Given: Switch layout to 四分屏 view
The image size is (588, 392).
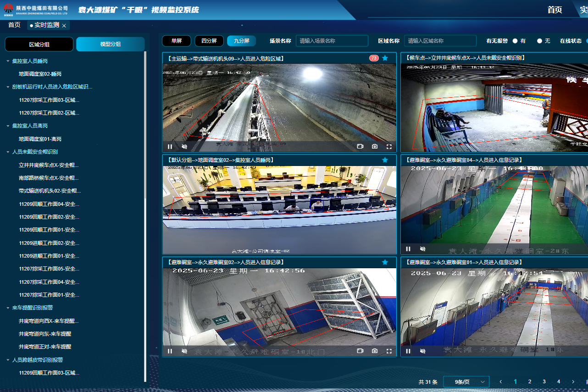Looking at the screenshot, I should (209, 41).
